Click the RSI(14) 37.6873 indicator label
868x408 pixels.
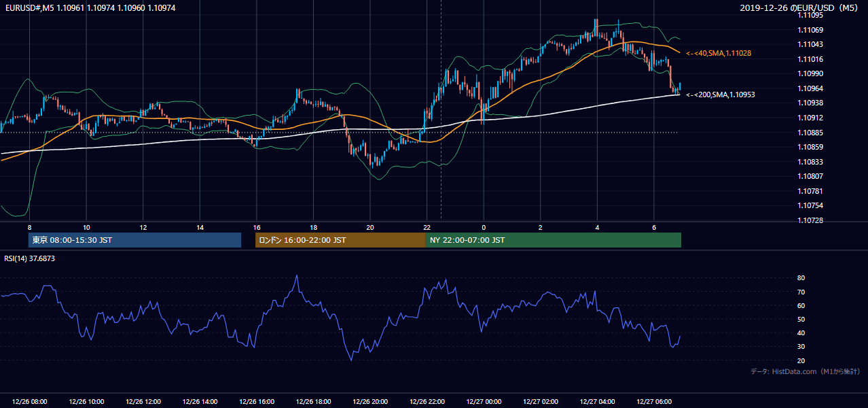(30, 258)
